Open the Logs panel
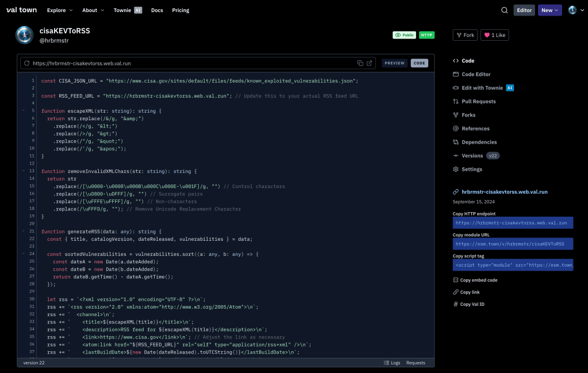The width and height of the screenshot is (588, 373). click(392, 363)
